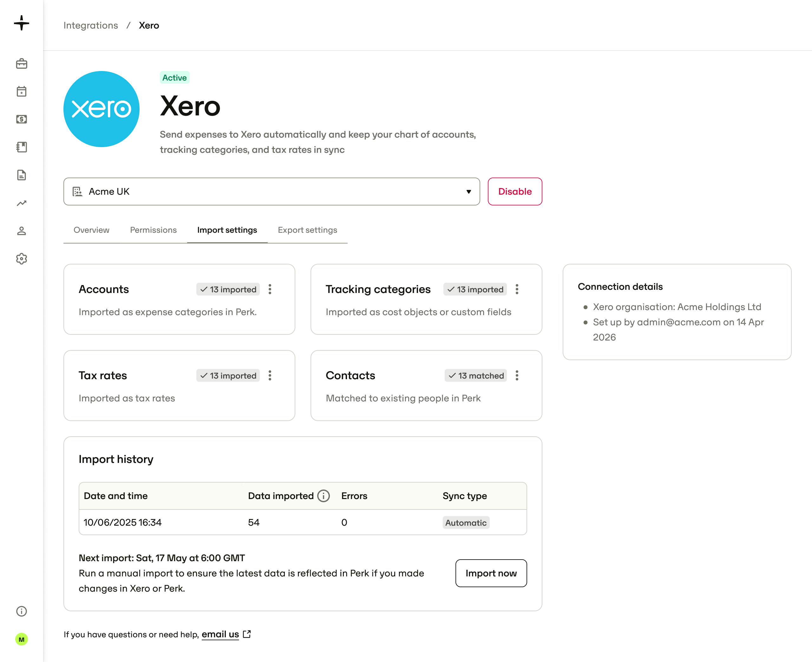
Task: Open the document invoices sidebar icon
Action: pos(21,175)
